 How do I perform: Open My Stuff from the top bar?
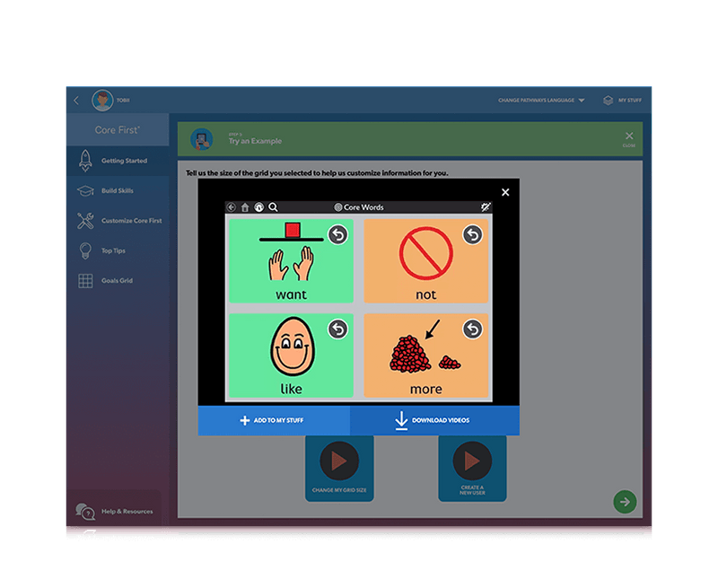click(622, 101)
